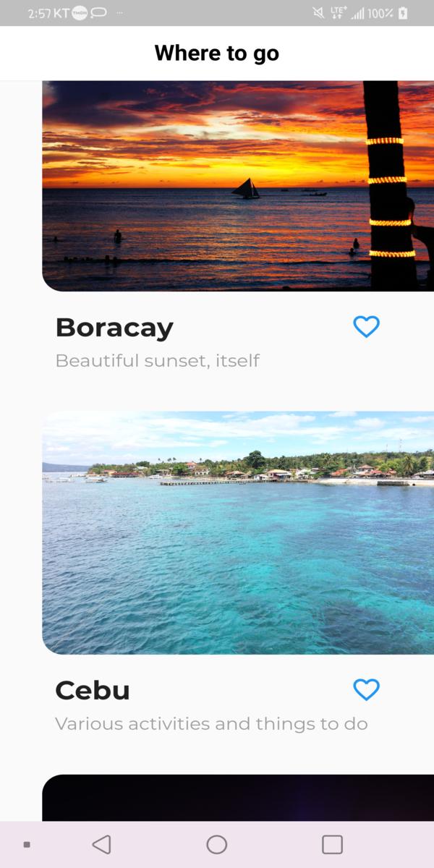Tap the 'Where to go' header title
The image size is (434, 868).
point(216,54)
